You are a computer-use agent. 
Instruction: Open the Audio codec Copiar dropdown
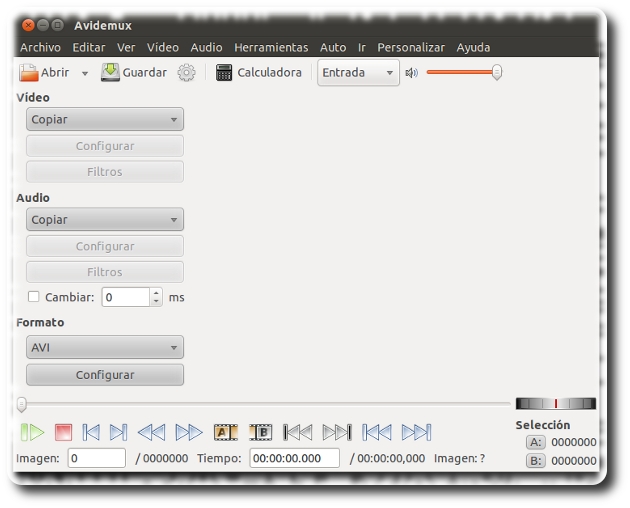(x=105, y=219)
